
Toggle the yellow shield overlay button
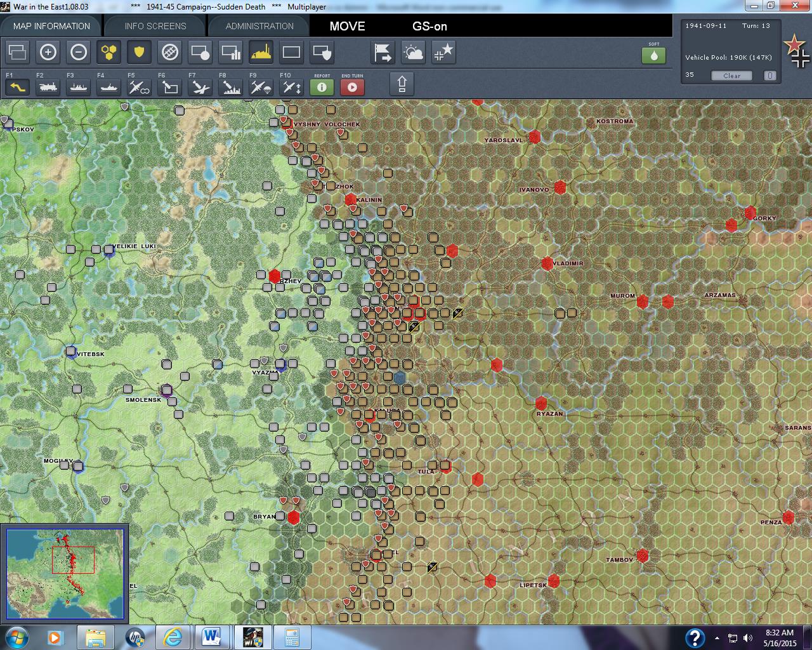[140, 52]
